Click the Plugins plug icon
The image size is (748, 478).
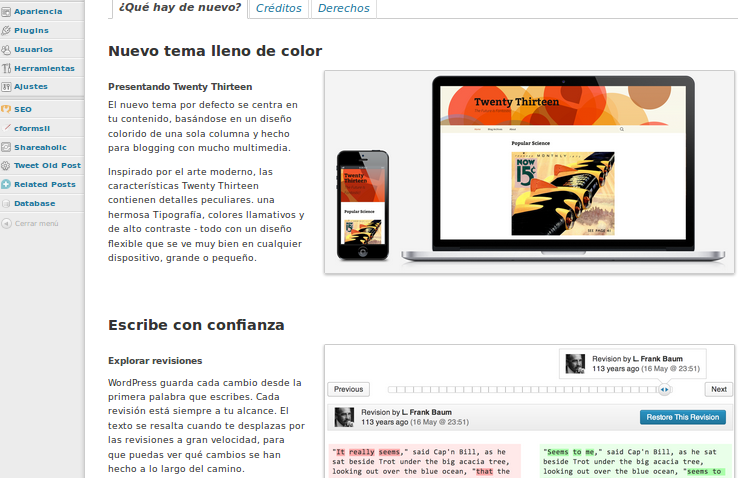click(x=6, y=31)
